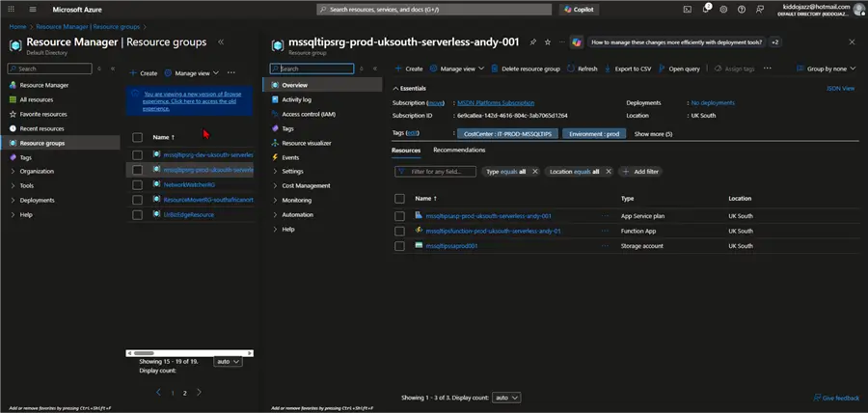Image resolution: width=868 pixels, height=413 pixels.
Task: Open the Azure portal hamburger menu
Action: pyautogui.click(x=33, y=10)
